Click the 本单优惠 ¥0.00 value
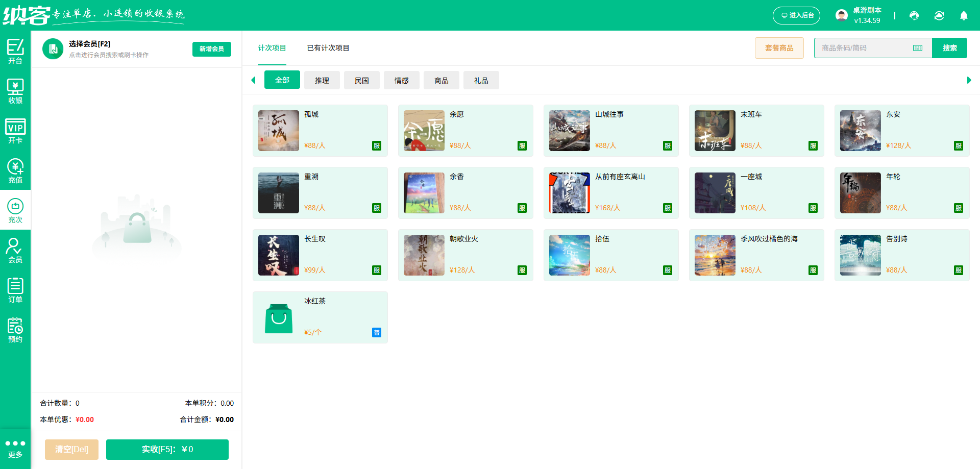 [85, 419]
